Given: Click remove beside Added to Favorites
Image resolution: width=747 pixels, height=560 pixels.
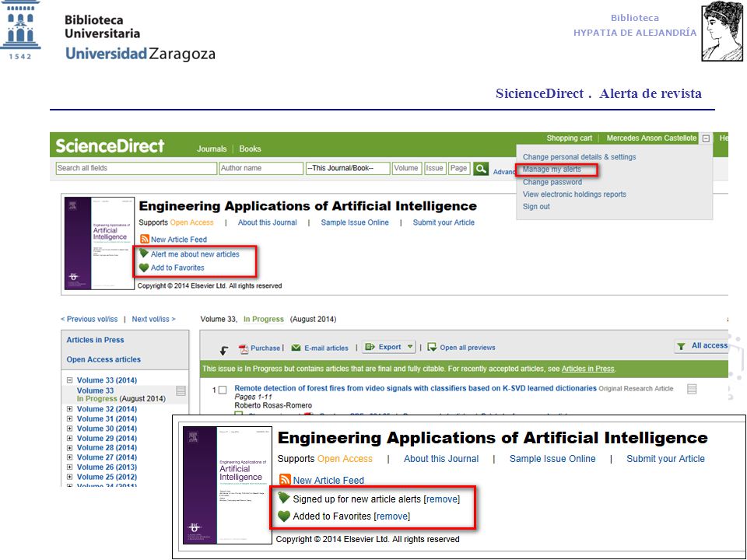Looking at the screenshot, I should tap(392, 516).
